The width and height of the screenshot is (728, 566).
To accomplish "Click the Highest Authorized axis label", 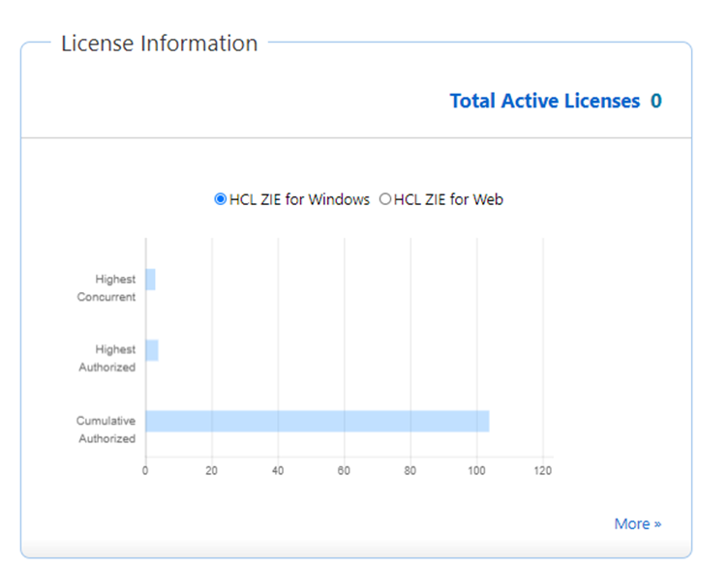I will [106, 359].
